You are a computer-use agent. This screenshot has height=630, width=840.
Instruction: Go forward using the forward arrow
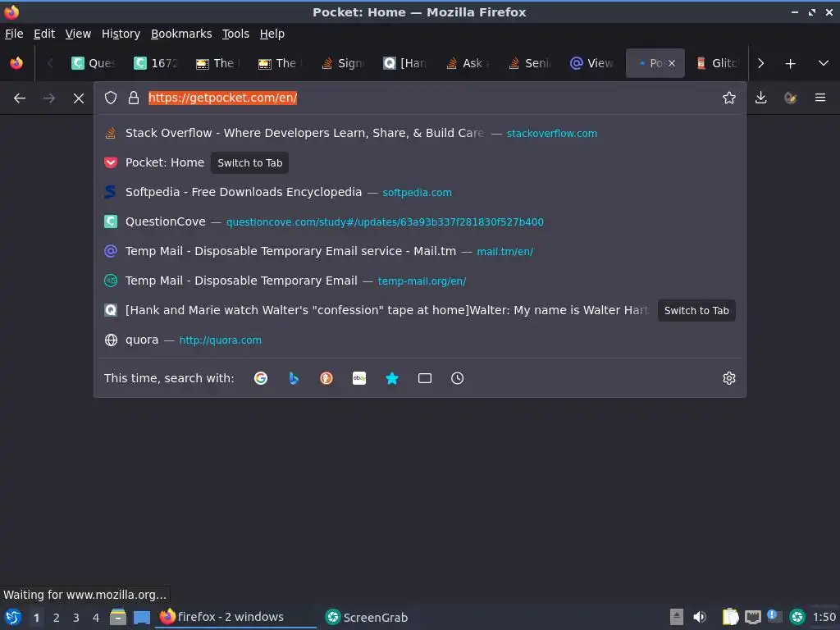(x=49, y=98)
